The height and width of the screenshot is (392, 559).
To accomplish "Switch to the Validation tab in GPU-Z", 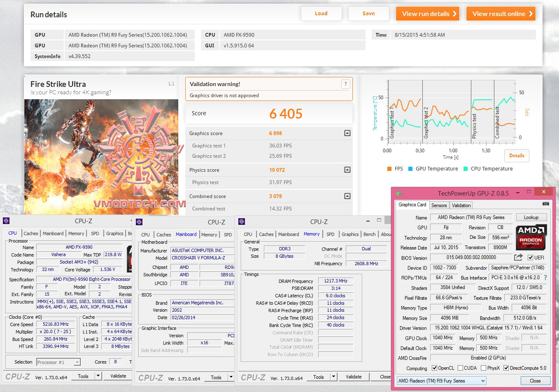I will [461, 205].
